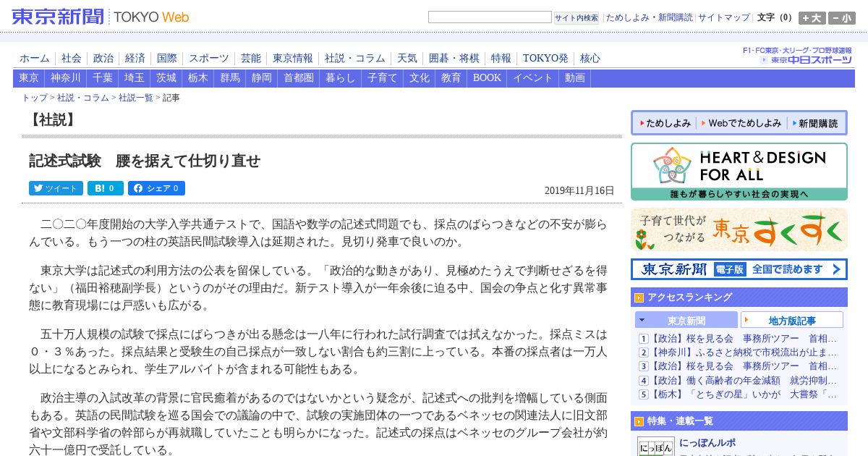This screenshot has width=868, height=456.
Task: Click headline 記述式試験 腰を据えて仕切り直せ
Action: tap(145, 161)
